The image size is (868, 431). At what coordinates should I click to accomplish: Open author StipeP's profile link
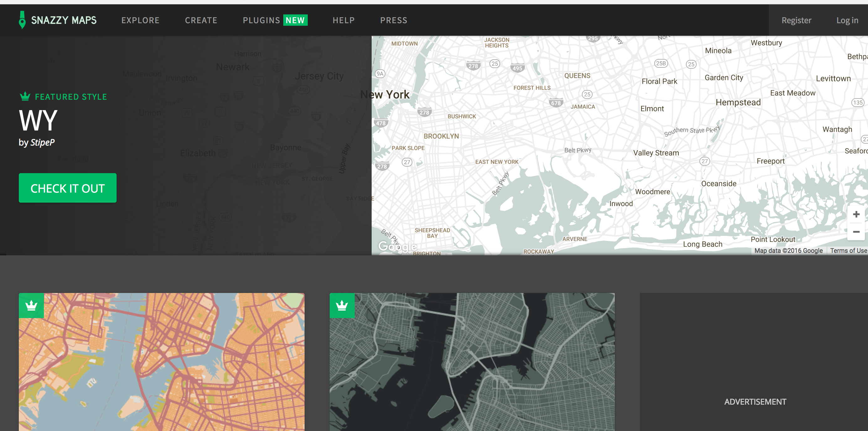click(x=42, y=142)
